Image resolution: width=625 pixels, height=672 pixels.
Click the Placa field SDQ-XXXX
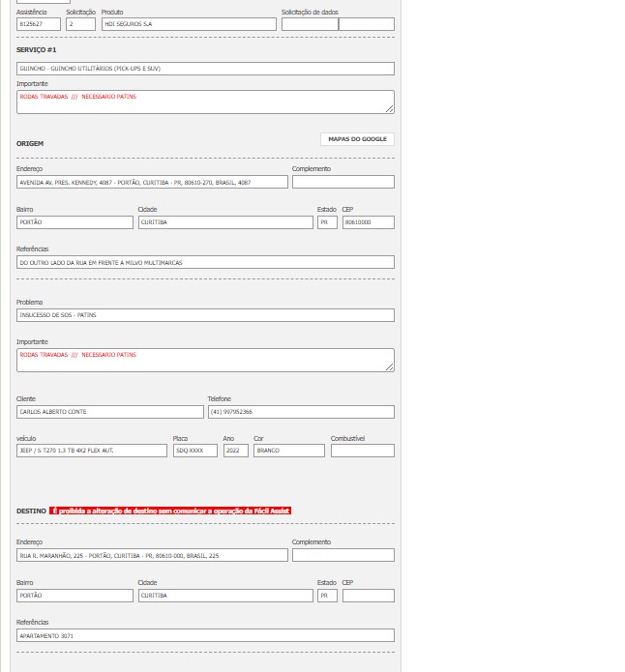pyautogui.click(x=195, y=451)
